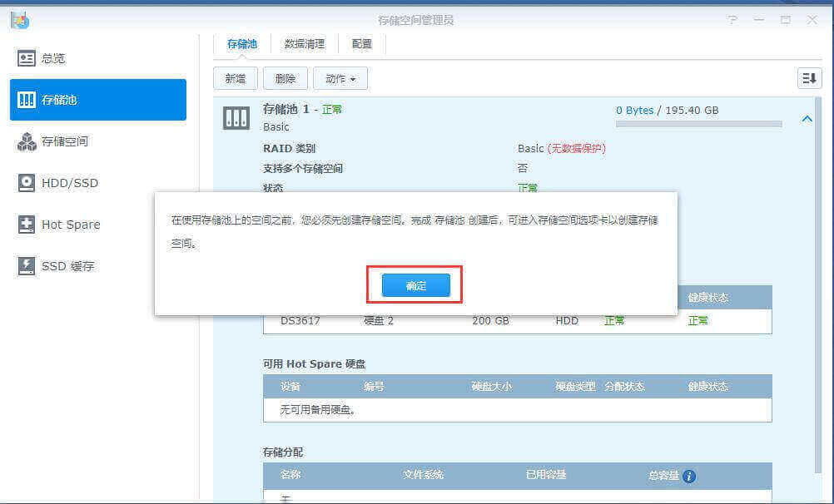Screen dimensions: 834x504
Task: Maximize the Storage Manager window
Action: coord(785,20)
